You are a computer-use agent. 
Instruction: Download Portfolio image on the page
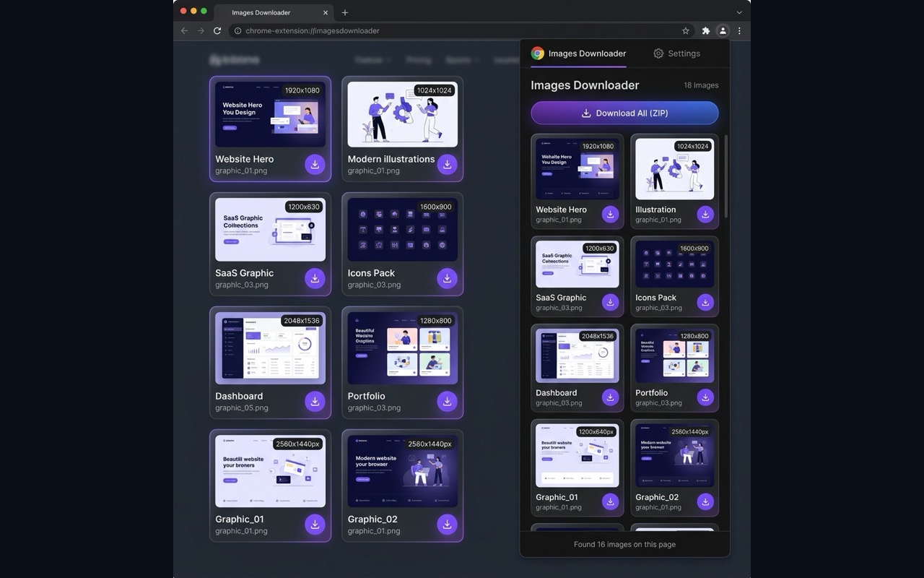(x=447, y=401)
